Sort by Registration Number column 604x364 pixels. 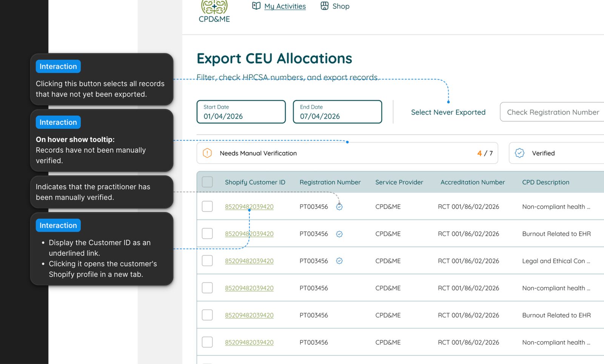pos(330,182)
